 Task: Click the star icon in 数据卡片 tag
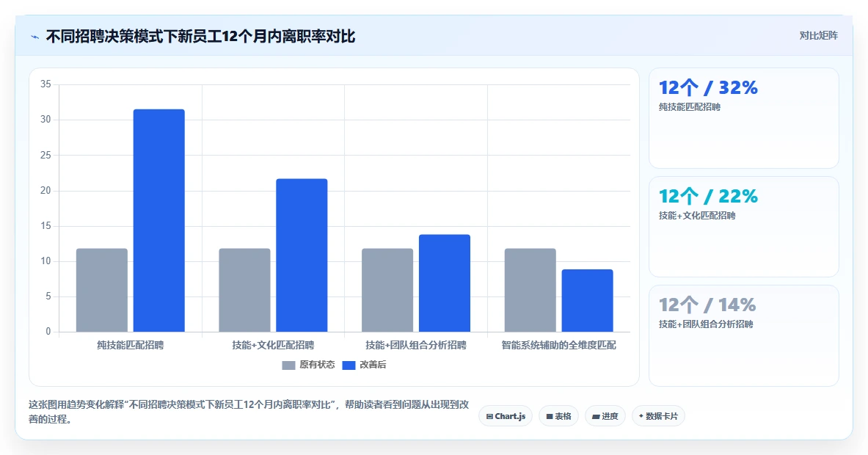[641, 415]
